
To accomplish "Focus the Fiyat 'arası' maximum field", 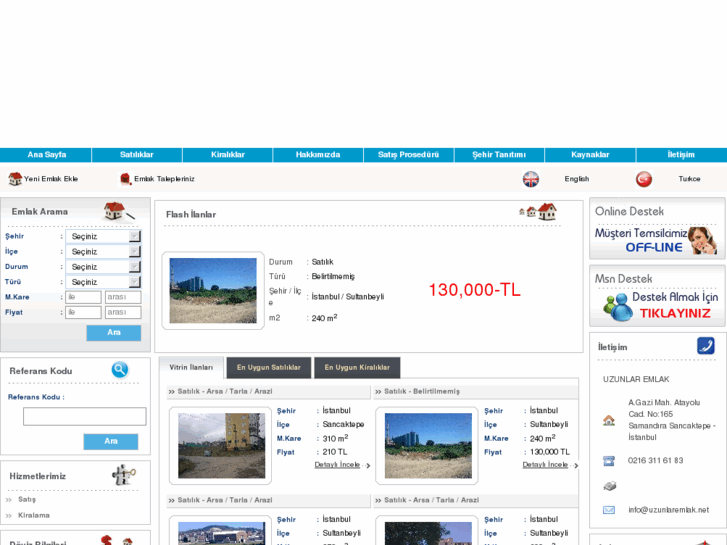I will (123, 313).
